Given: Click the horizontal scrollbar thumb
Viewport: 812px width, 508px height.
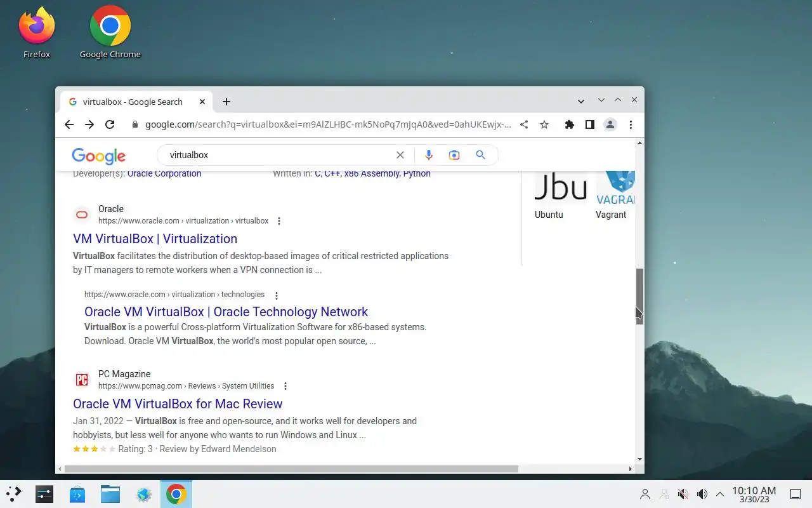Looking at the screenshot, I should pos(291,469).
